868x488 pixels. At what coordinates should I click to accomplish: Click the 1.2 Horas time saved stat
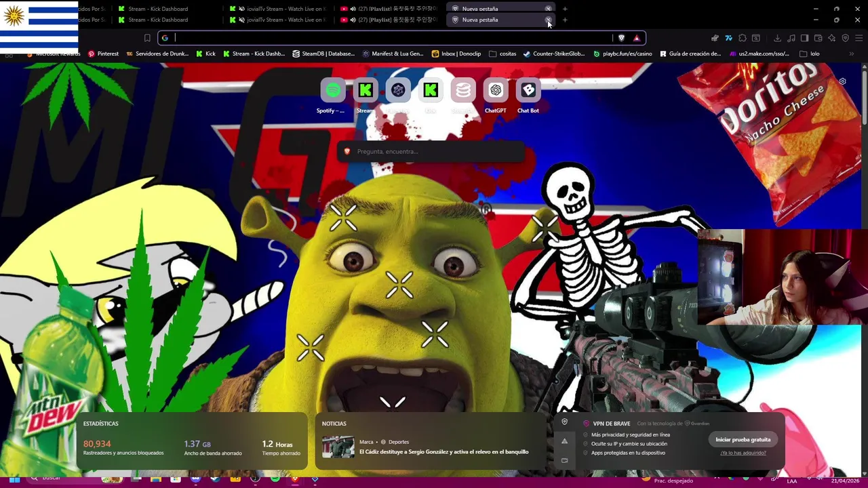[x=277, y=444]
